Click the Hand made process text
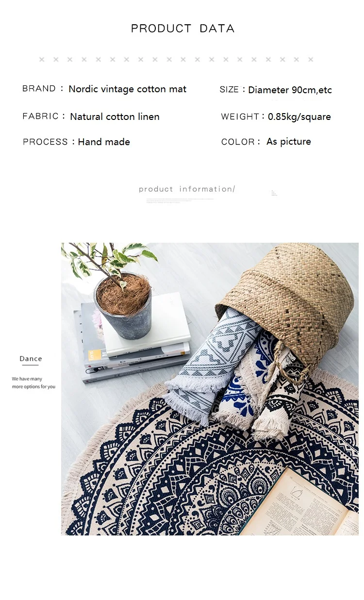The width and height of the screenshot is (364, 600). pos(104,142)
